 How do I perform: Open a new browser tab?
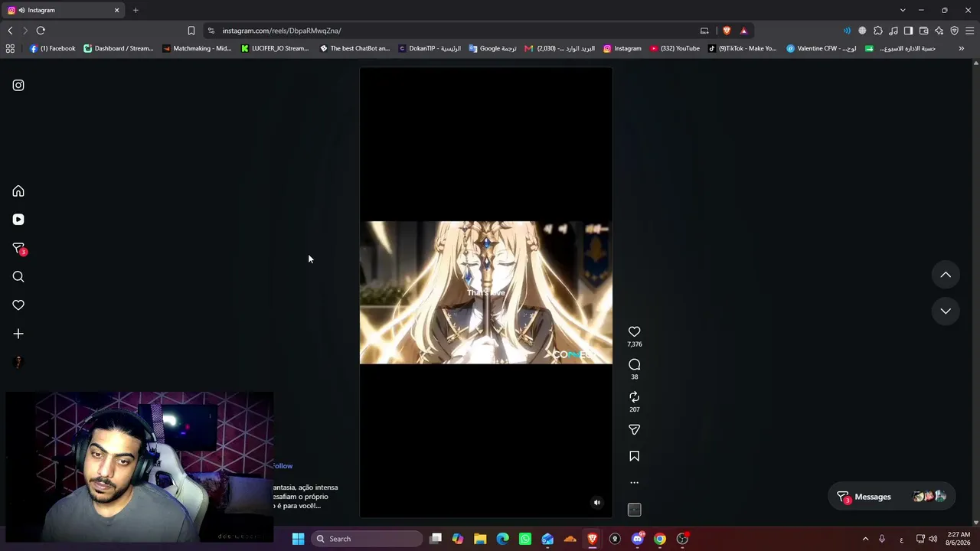pyautogui.click(x=136, y=10)
